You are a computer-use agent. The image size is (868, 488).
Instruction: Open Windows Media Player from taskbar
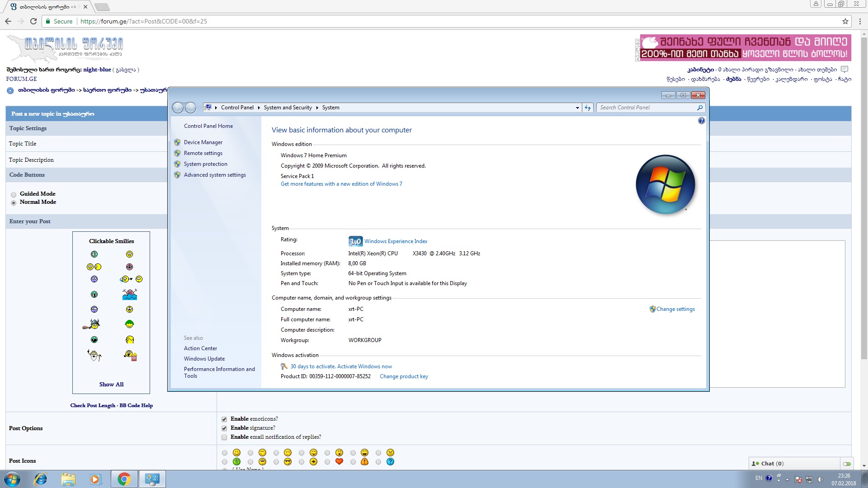(95, 479)
